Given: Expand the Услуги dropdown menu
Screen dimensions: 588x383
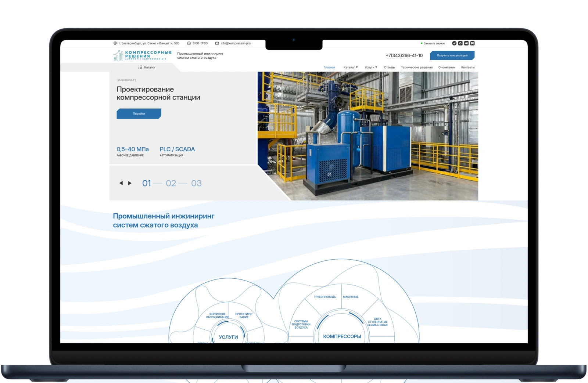Looking at the screenshot, I should pyautogui.click(x=371, y=68).
